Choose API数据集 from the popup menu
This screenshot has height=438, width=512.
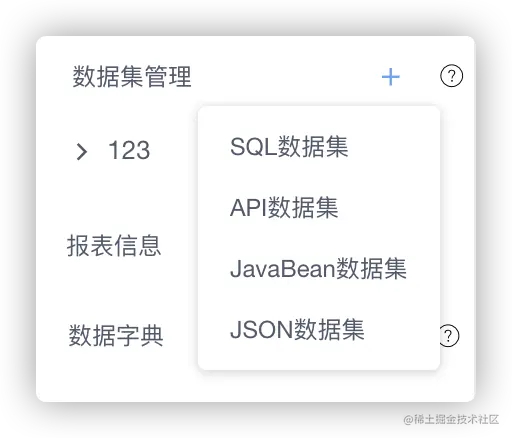(x=284, y=208)
